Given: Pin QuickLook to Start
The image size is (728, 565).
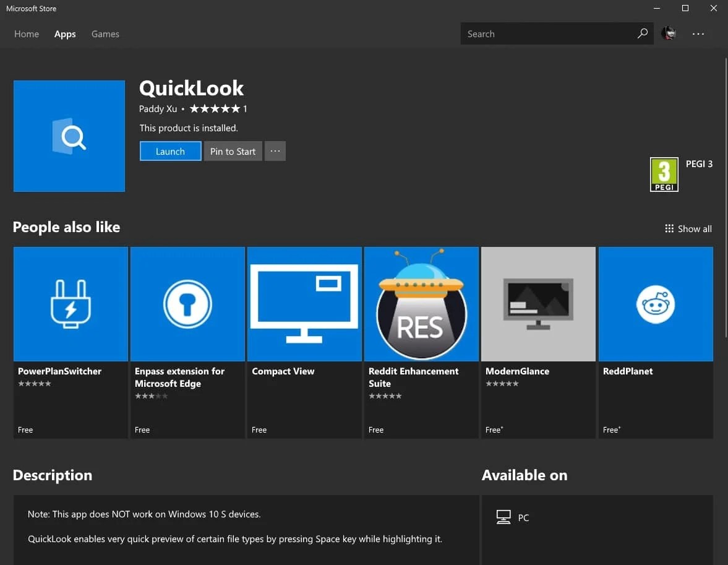Looking at the screenshot, I should pyautogui.click(x=233, y=151).
